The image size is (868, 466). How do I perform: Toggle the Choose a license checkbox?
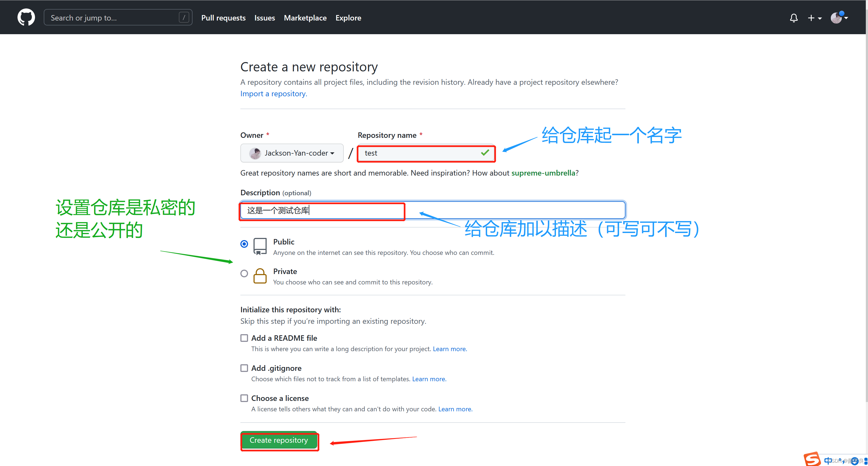(x=243, y=398)
